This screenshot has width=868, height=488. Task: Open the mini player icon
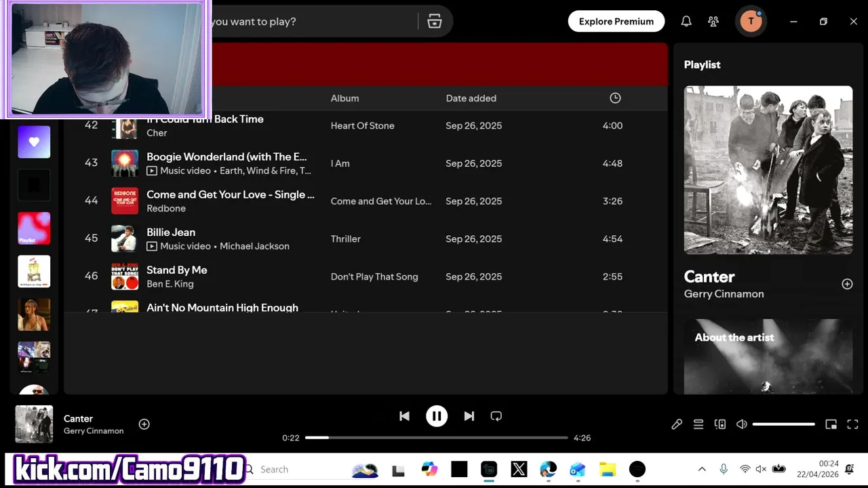831,424
